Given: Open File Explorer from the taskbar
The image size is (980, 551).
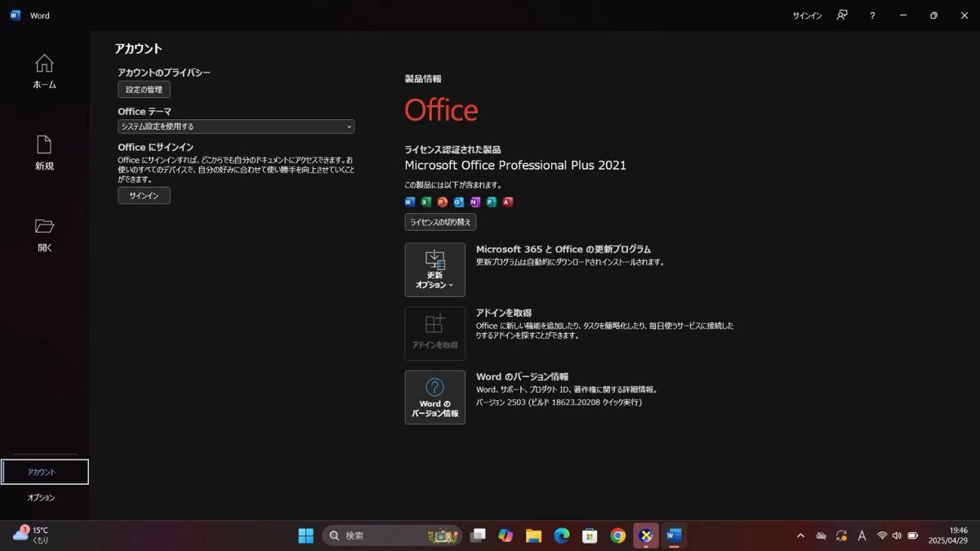Looking at the screenshot, I should click(x=534, y=535).
